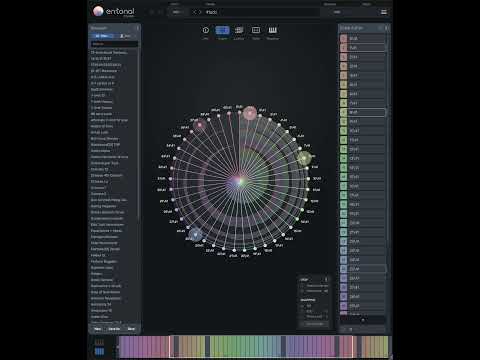Toggle second checkbox in floating settings panel
480x360 pixels.
tap(302, 291)
